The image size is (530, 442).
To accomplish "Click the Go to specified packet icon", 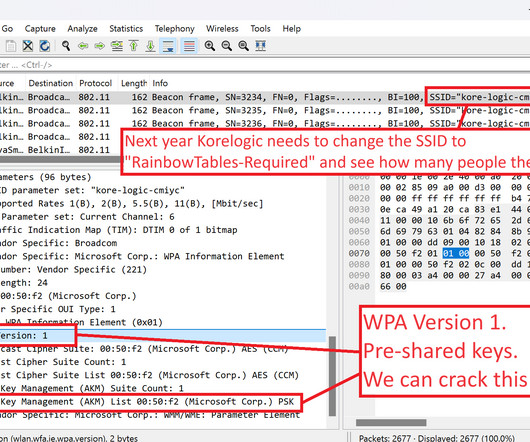I will tap(117, 46).
